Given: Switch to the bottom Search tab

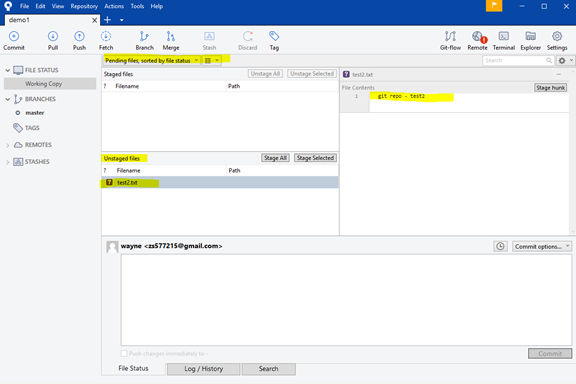Looking at the screenshot, I should (269, 369).
